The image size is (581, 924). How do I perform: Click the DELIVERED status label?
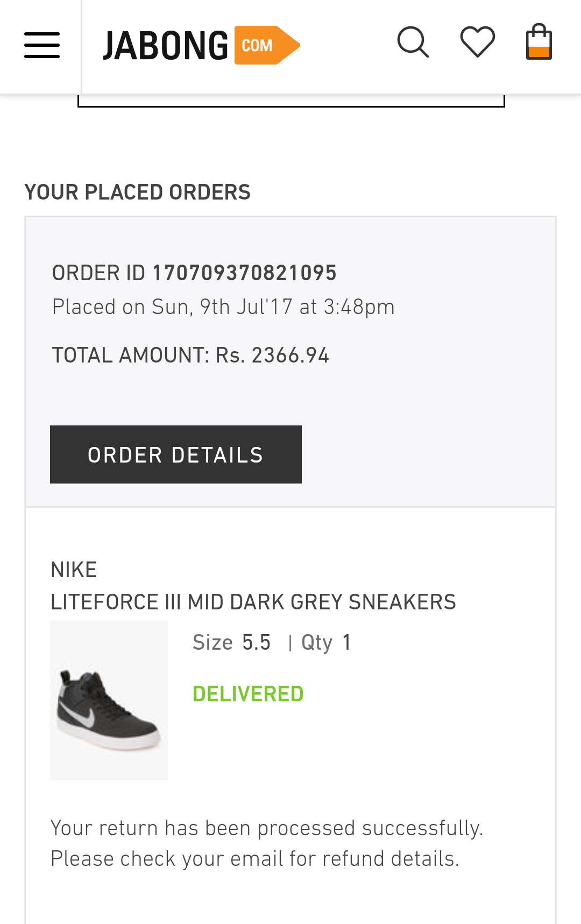248,694
